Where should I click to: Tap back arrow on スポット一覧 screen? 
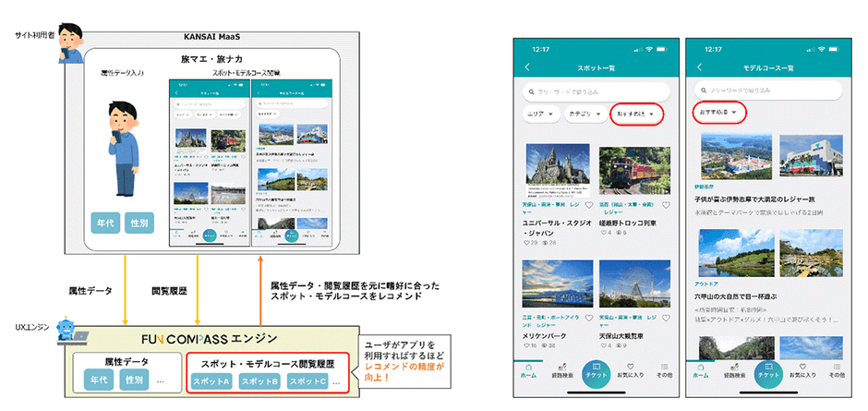(527, 67)
